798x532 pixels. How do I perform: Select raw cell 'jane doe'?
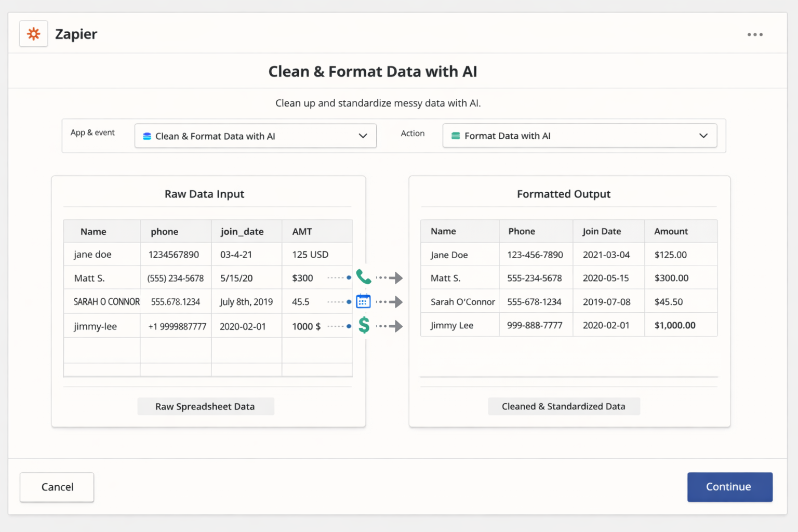[x=102, y=255]
